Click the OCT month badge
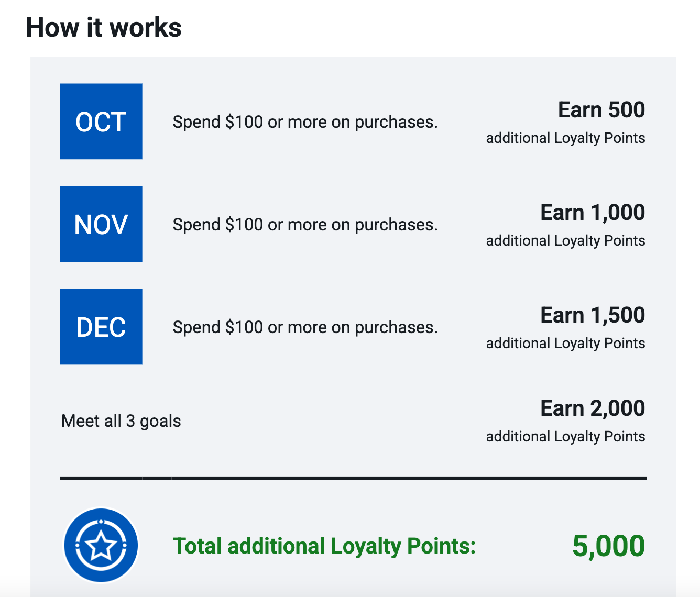The height and width of the screenshot is (597, 700). pos(101,121)
